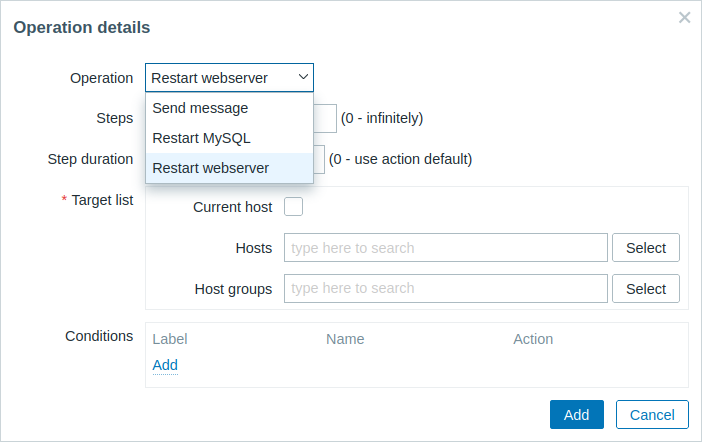Click the Target list label
This screenshot has width=702, height=442.
tap(102, 200)
